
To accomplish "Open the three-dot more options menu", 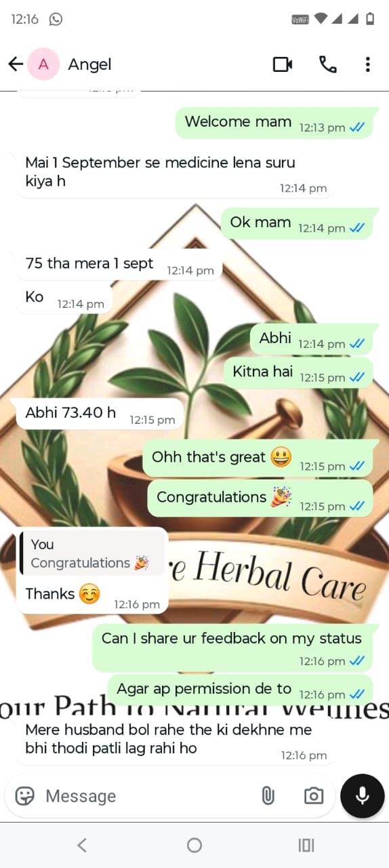I will [367, 64].
